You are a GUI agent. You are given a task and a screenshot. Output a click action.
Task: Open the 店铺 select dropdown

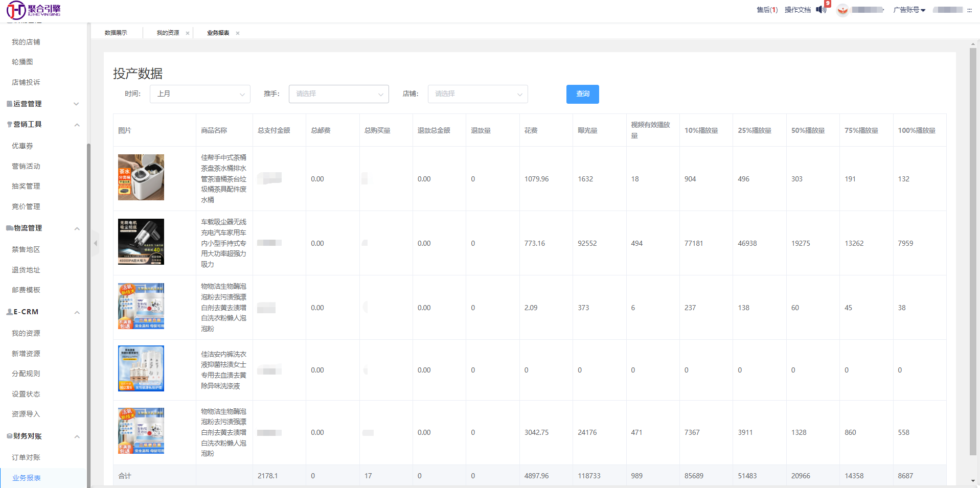tap(477, 94)
